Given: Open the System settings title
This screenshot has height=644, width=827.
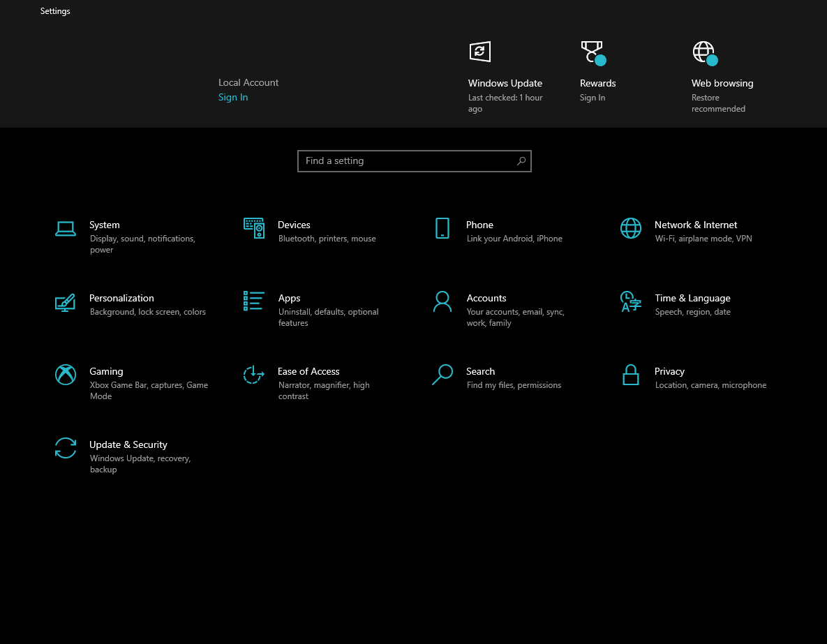Looking at the screenshot, I should [x=105, y=225].
